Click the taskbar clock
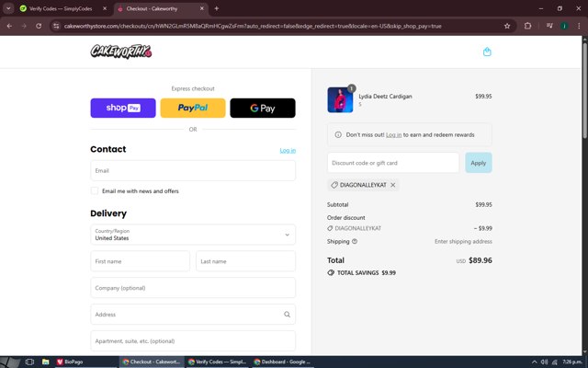The height and width of the screenshot is (368, 588). tap(572, 362)
